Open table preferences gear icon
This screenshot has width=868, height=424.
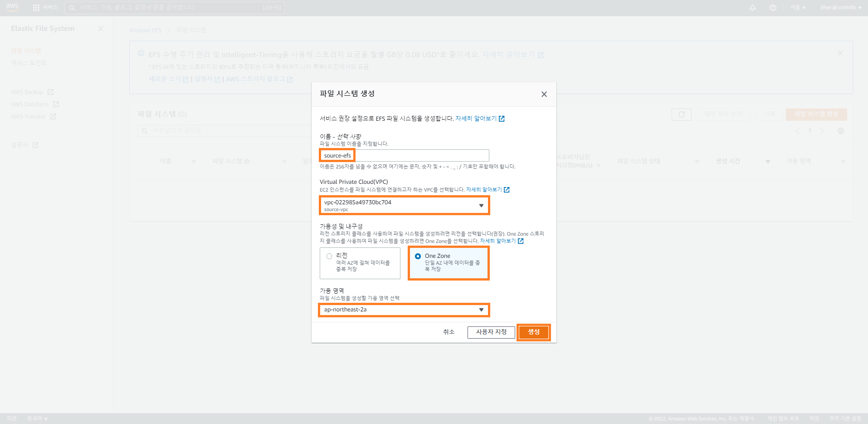[841, 131]
